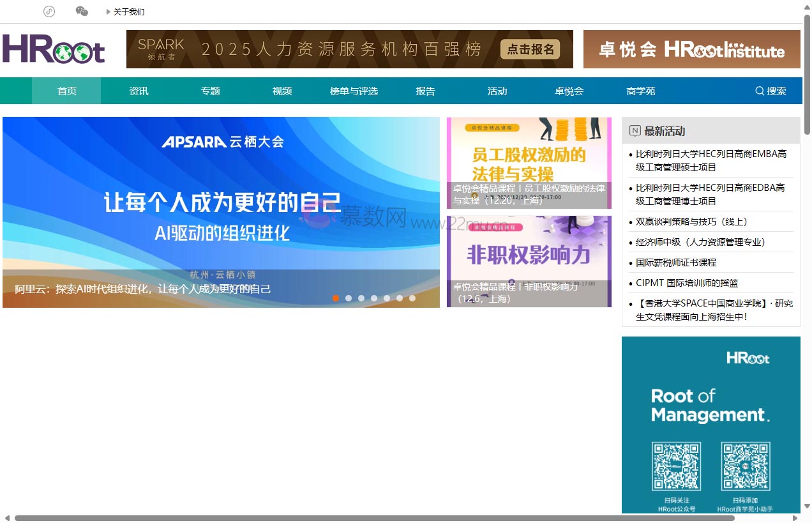Open the WeChat icon in the top bar
The width and height of the screenshot is (812, 523).
click(x=82, y=11)
